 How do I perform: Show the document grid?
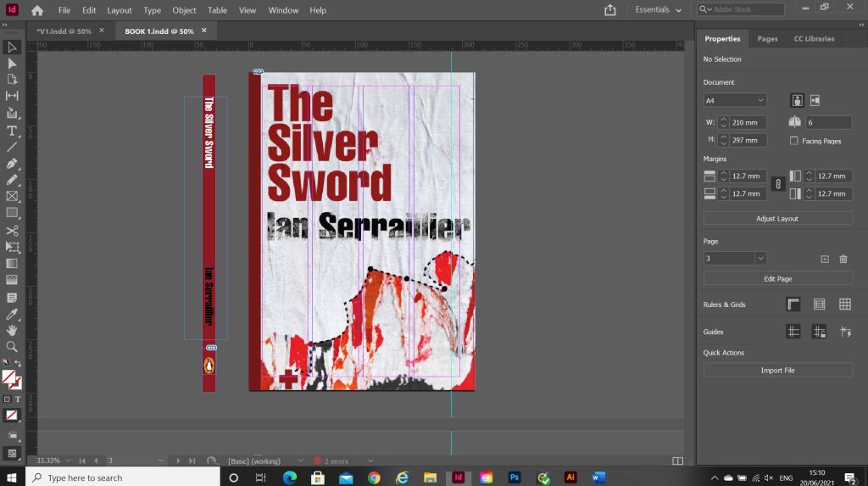tap(844, 304)
